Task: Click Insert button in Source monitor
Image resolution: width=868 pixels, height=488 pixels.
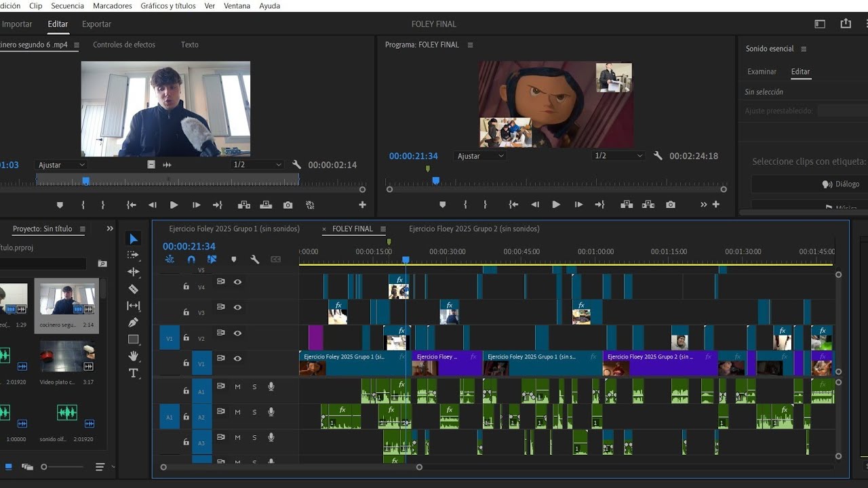Action: tap(244, 205)
